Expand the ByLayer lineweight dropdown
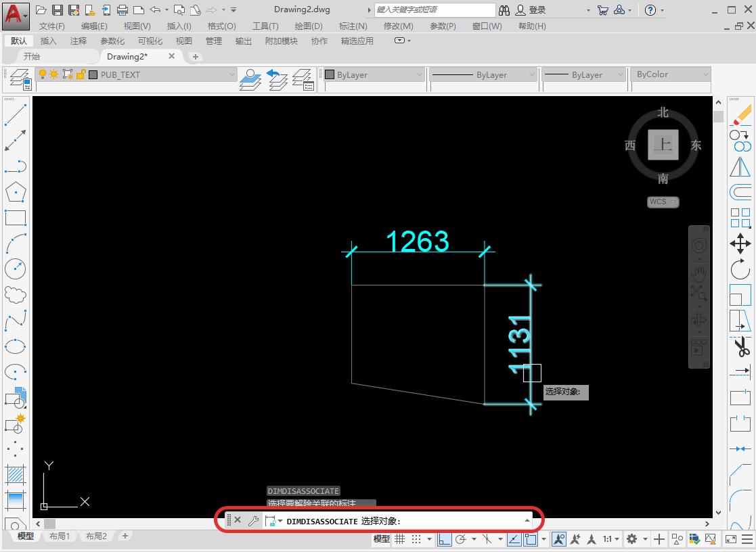756x552 pixels. coord(582,75)
